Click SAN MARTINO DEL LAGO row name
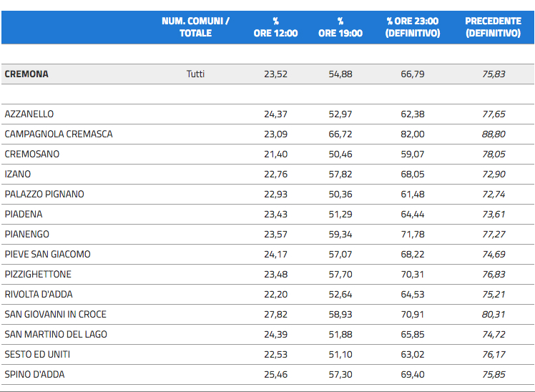Image resolution: width=535 pixels, height=392 pixels. (54, 334)
